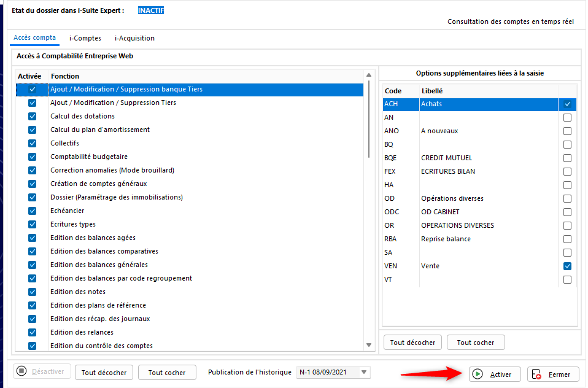Click Tout décocher under the function list
This screenshot has height=388, width=588.
click(x=104, y=373)
